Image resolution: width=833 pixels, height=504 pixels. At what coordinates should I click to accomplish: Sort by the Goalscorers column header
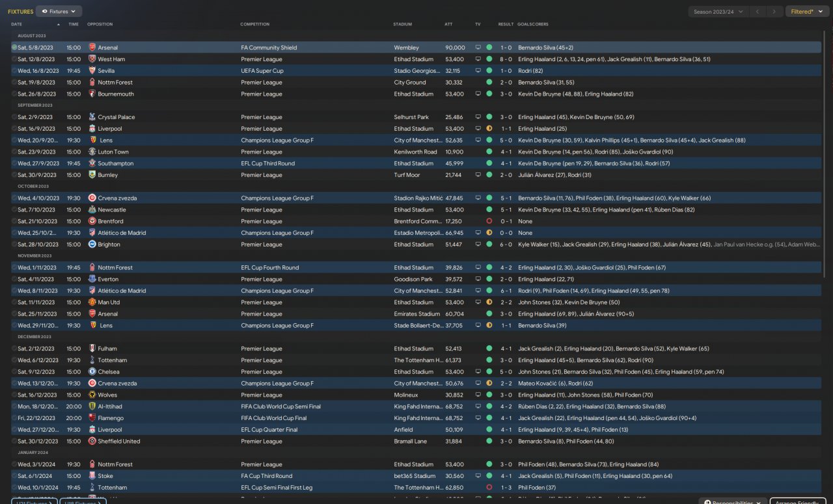pyautogui.click(x=532, y=24)
